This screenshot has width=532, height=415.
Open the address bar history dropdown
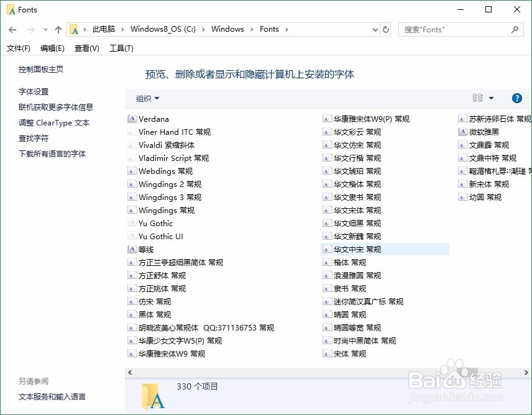(x=375, y=29)
